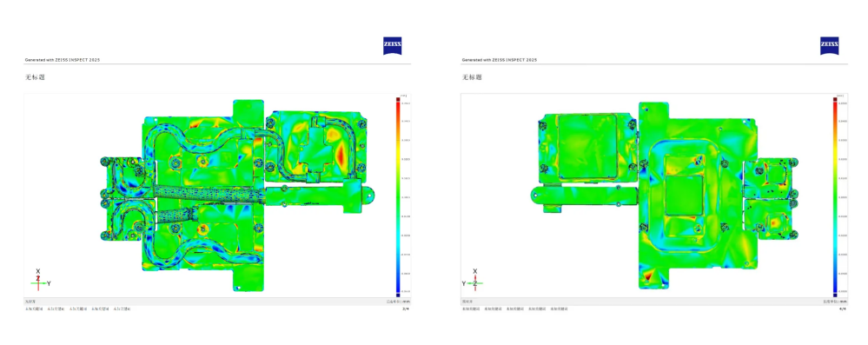Image resolution: width=868 pixels, height=345 pixels.
Task: Click the first keyword below the left page footer
Action: click(33, 309)
